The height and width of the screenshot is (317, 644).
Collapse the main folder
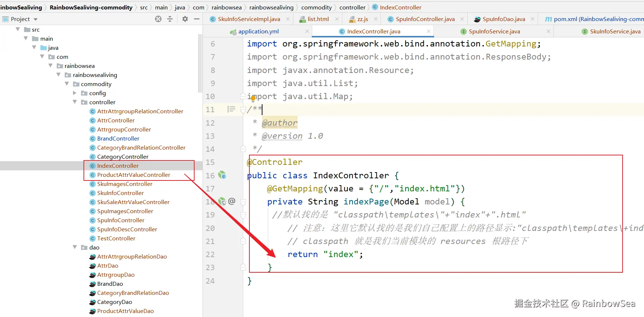coord(26,38)
